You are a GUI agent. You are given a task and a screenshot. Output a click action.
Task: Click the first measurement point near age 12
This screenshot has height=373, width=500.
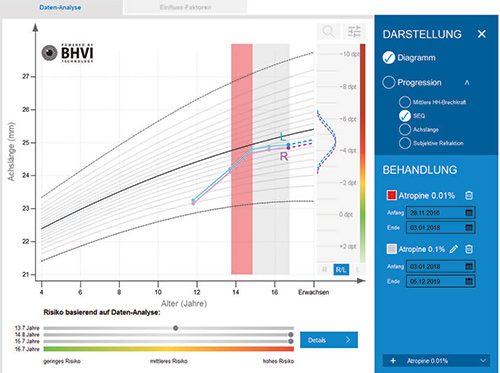(x=193, y=202)
